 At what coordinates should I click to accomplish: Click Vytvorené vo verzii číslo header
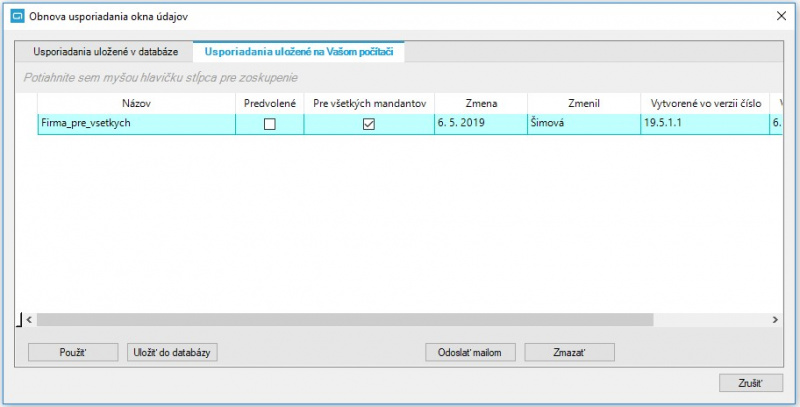click(706, 104)
